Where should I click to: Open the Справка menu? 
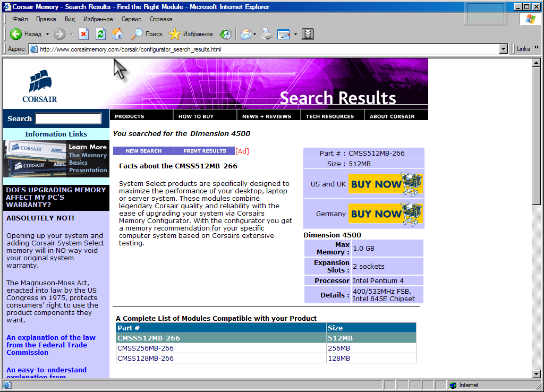(161, 19)
